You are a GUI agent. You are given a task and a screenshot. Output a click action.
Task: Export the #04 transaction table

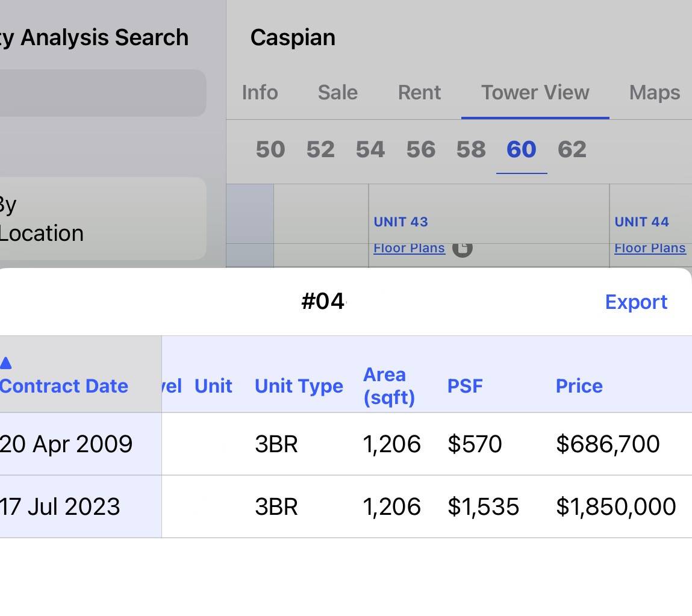[x=636, y=302]
